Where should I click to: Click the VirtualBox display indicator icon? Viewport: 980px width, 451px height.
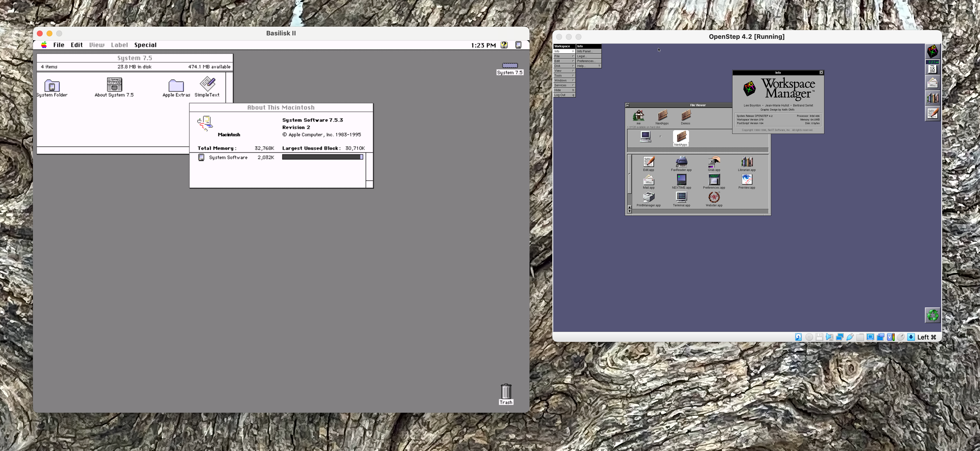(870, 337)
